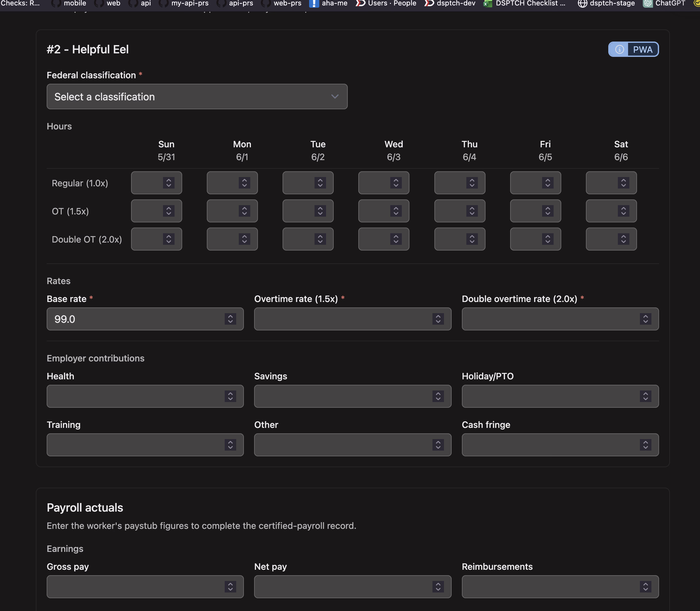Click the Double OT field for Sun 5/31
The width and height of the screenshot is (700, 611).
(x=157, y=239)
